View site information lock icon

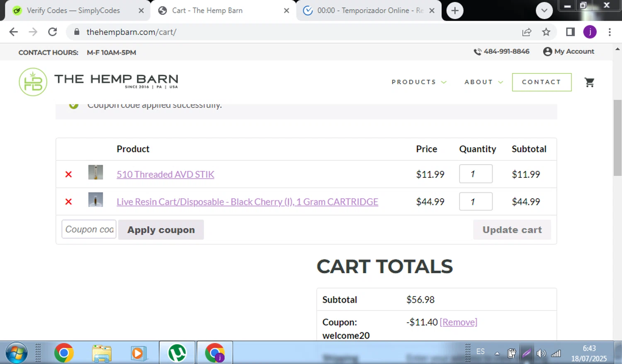[x=77, y=32]
